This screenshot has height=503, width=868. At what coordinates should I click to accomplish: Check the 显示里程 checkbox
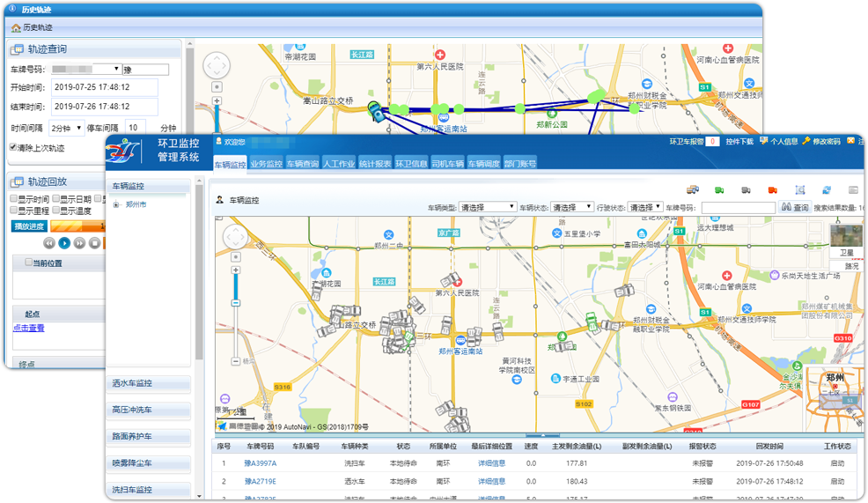click(x=14, y=211)
